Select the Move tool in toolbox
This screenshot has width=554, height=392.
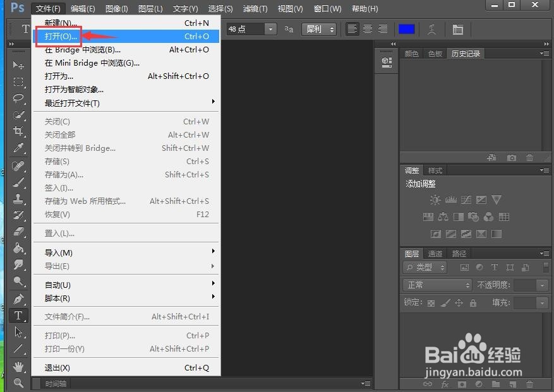point(18,66)
